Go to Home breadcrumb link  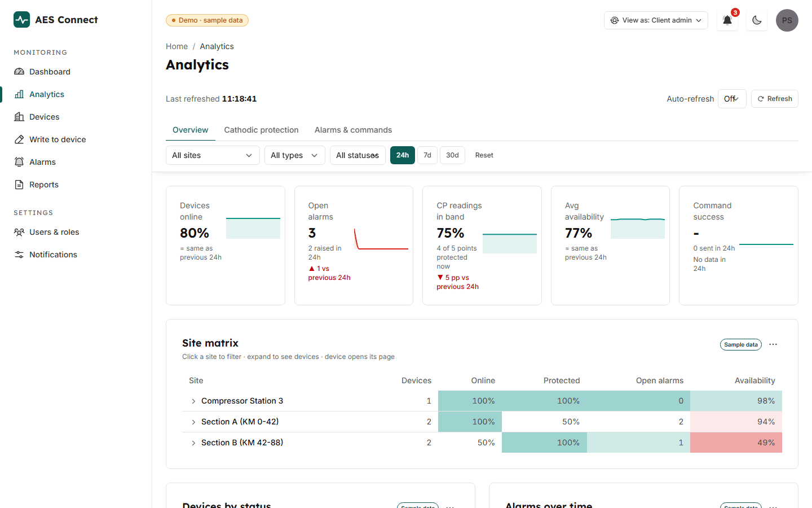[x=176, y=46]
